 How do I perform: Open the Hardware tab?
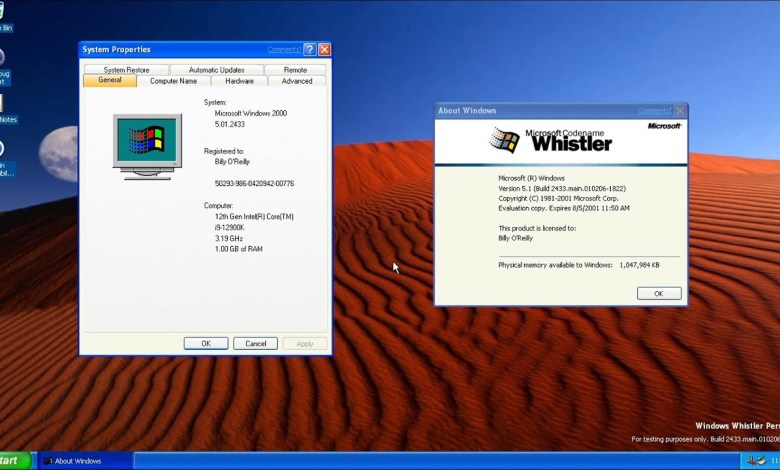pyautogui.click(x=239, y=81)
